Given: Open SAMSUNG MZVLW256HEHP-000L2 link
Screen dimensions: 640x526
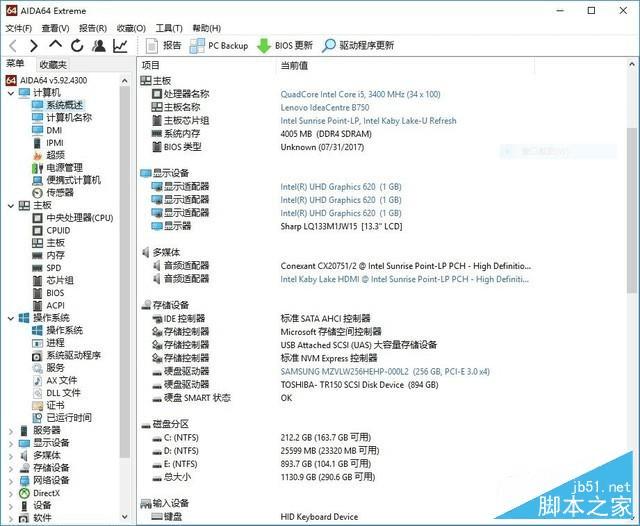Looking at the screenshot, I should (385, 372).
